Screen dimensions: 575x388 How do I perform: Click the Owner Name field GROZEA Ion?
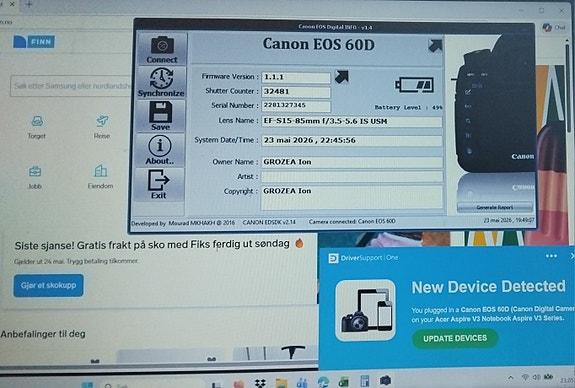(352, 162)
